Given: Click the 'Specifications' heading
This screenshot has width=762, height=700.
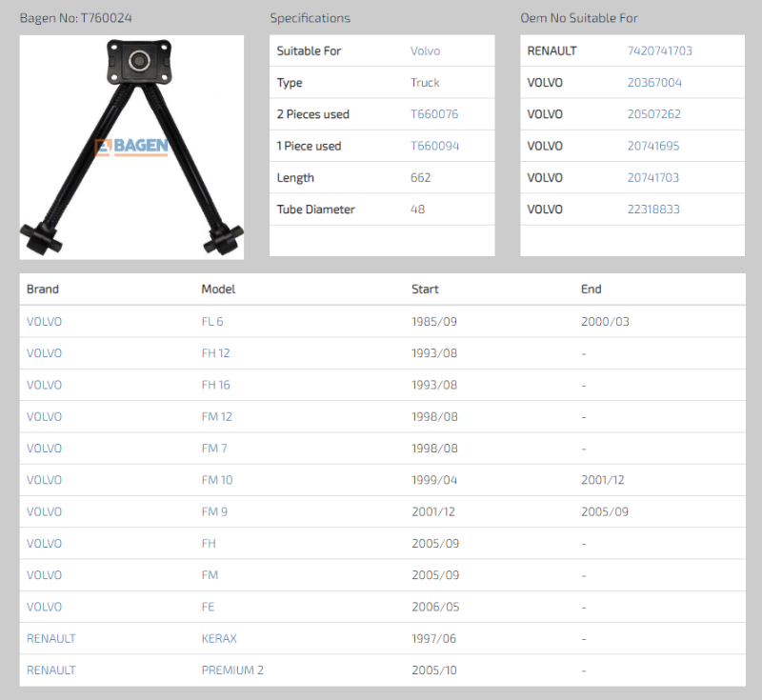Looking at the screenshot, I should click(x=311, y=18).
